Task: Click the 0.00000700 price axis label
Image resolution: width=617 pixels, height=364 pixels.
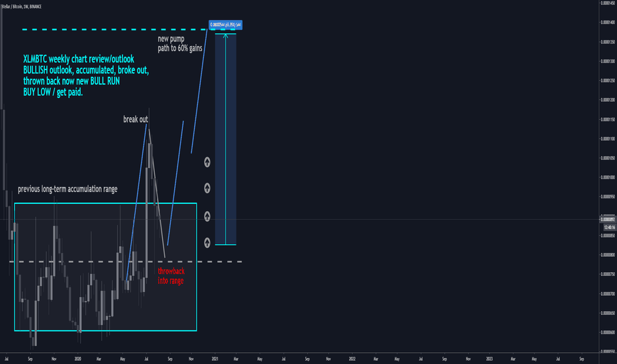Action: 608,294
